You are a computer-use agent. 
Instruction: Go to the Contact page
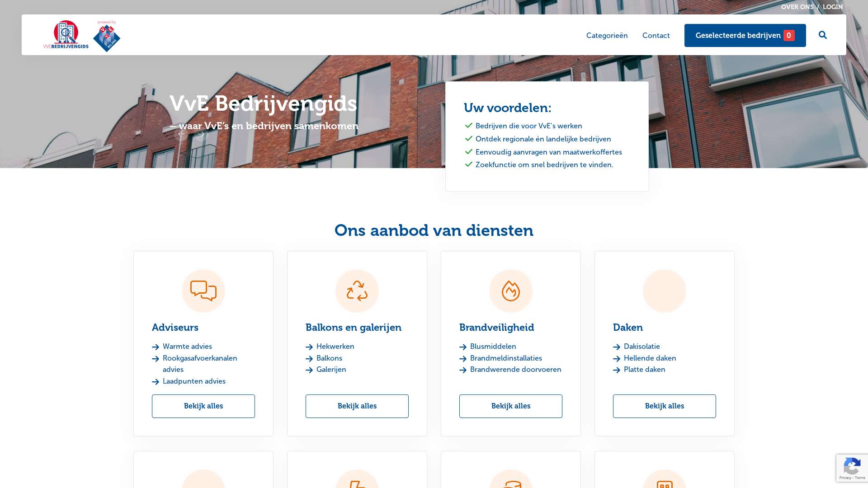coord(656,35)
